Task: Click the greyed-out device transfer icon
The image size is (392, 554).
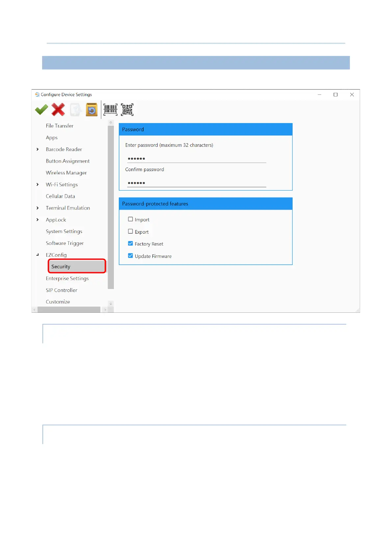Action: click(75, 110)
